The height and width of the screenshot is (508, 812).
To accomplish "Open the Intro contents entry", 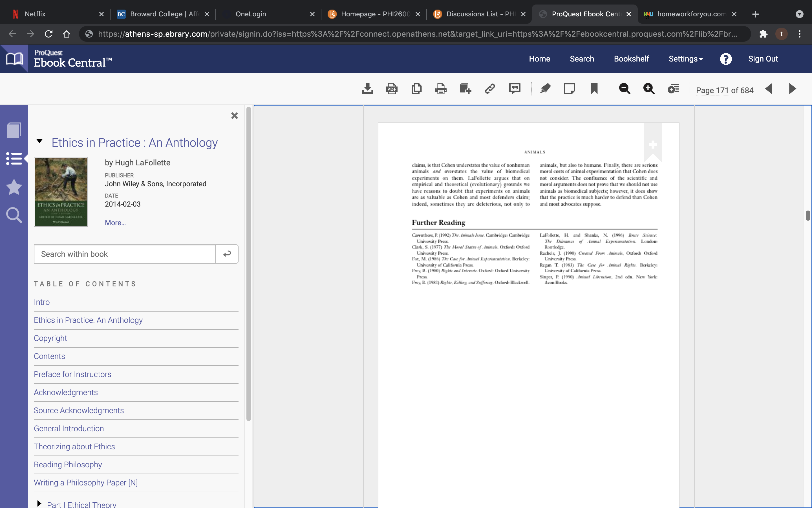I will [42, 302].
